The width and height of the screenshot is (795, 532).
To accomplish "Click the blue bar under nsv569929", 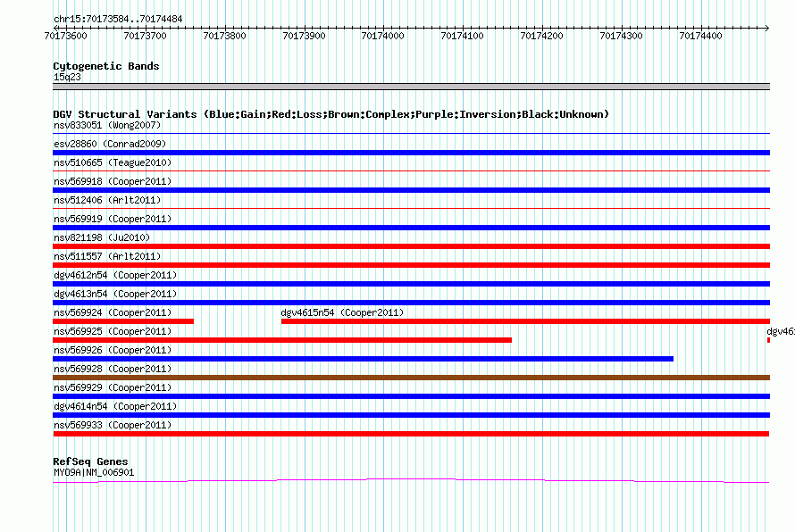I will (x=411, y=396).
